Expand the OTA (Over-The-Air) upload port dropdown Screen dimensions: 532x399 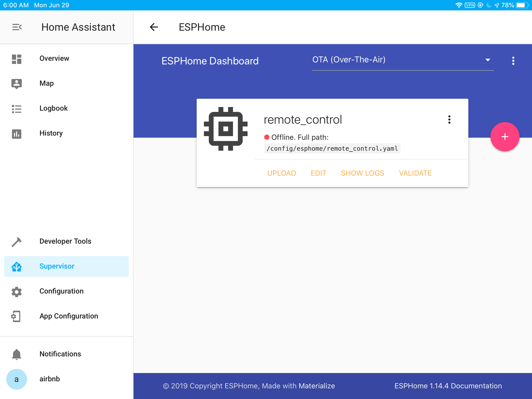click(x=403, y=60)
